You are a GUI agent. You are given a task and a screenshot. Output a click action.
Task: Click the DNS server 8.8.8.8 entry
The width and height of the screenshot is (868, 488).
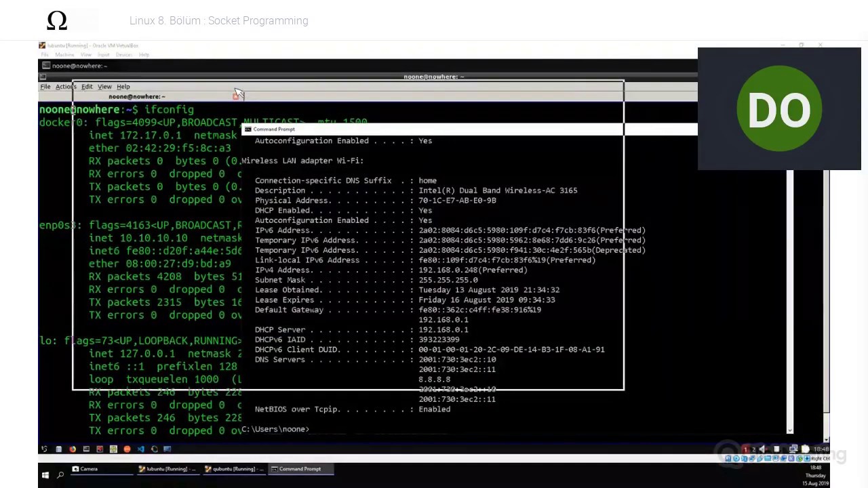[435, 380]
